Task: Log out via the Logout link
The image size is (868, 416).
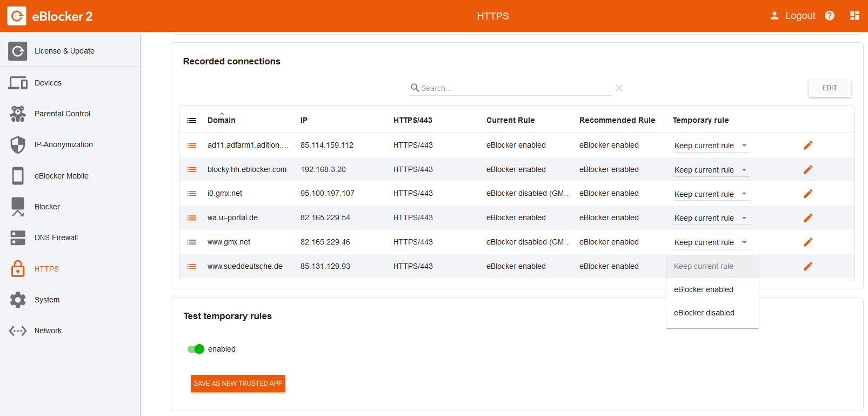Action: click(800, 16)
